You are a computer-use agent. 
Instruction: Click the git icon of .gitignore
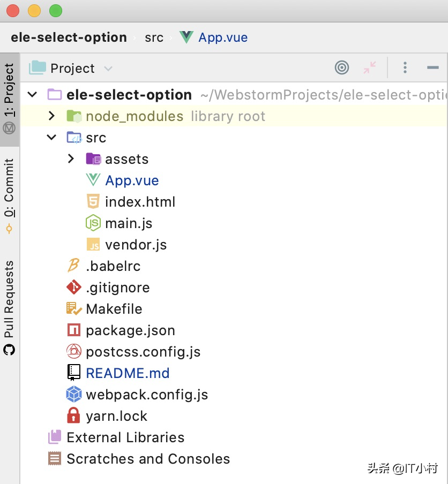pyautogui.click(x=74, y=288)
